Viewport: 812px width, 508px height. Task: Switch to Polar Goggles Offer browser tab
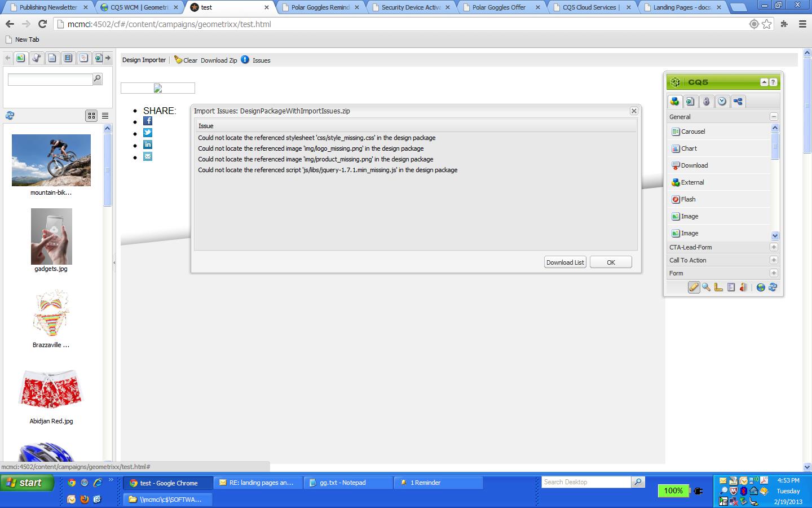[x=500, y=7]
